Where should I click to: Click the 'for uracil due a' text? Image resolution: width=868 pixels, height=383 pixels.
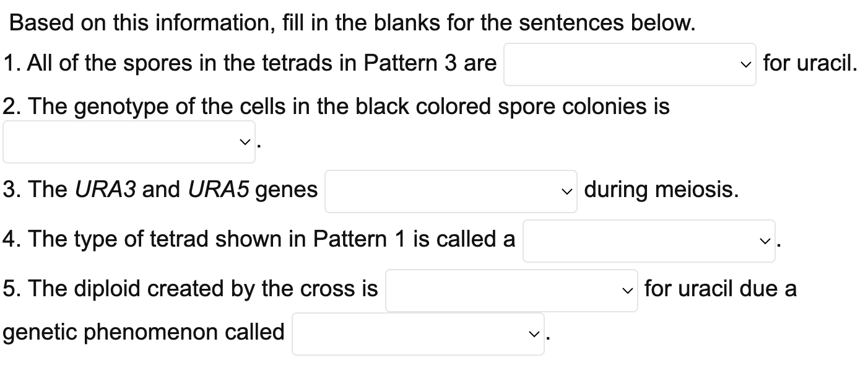click(x=721, y=289)
